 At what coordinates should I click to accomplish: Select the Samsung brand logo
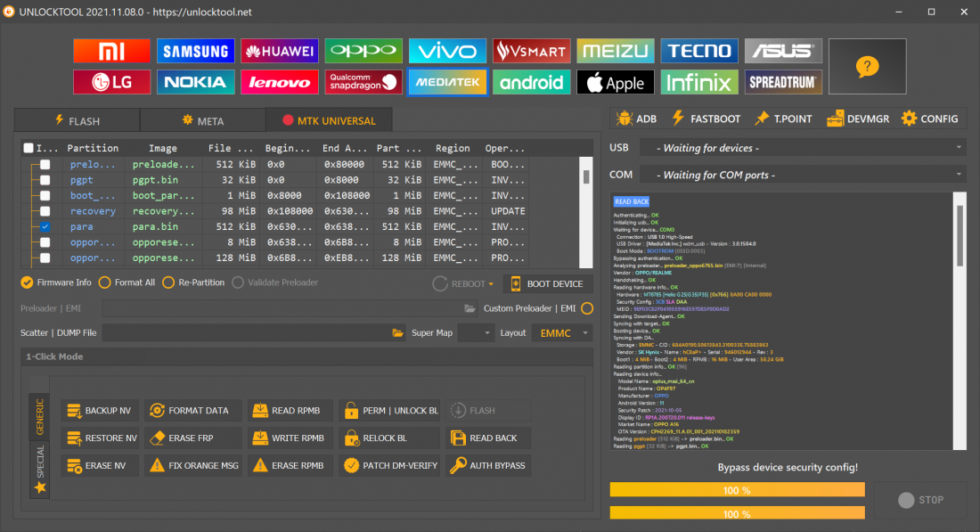196,51
